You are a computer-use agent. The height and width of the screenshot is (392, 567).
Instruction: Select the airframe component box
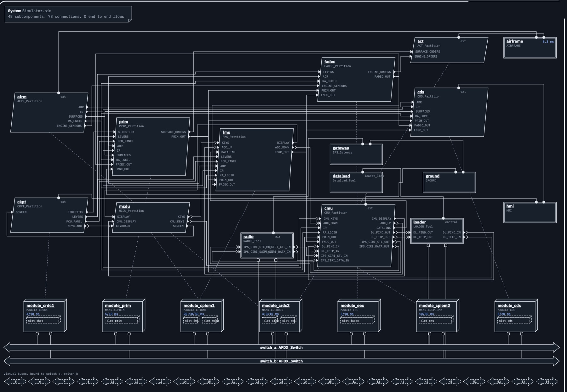530,48
